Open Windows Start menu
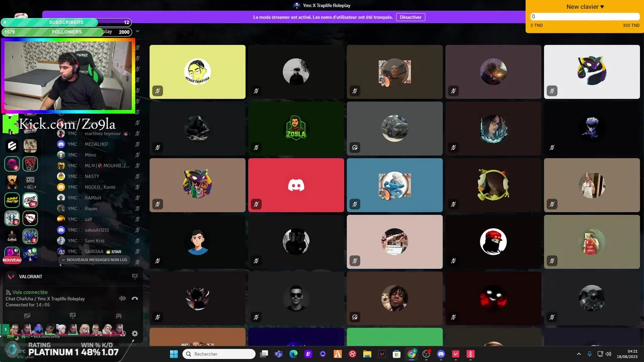Viewport: 644px width, 362px height. tap(174, 354)
